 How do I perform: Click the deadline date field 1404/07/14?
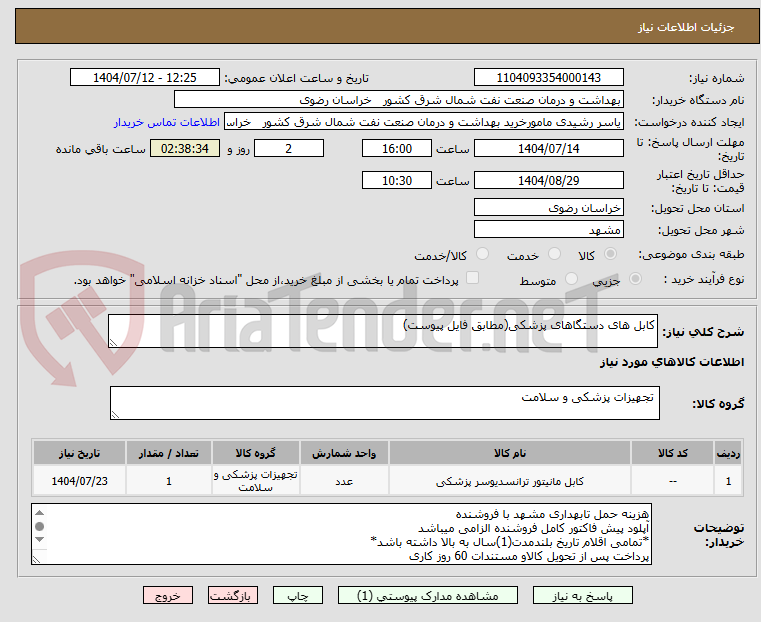548,148
